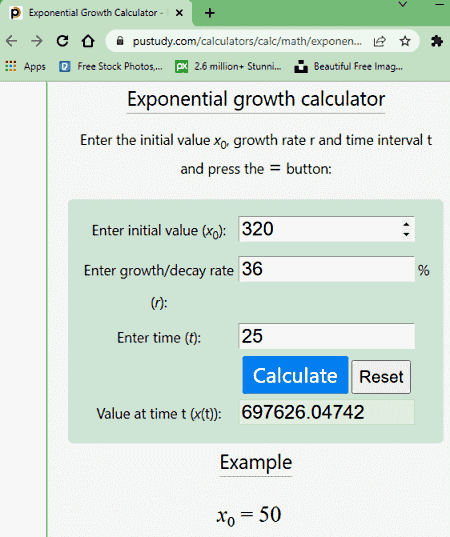Open the Free Stock Photos bookmark
Viewport: 450px width, 537px height.
click(x=111, y=66)
